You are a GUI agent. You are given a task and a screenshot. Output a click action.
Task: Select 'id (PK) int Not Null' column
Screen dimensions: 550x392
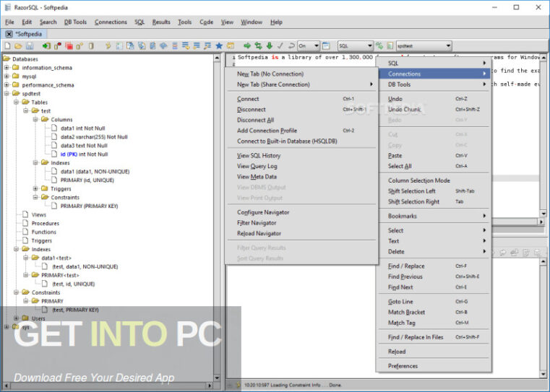click(84, 154)
